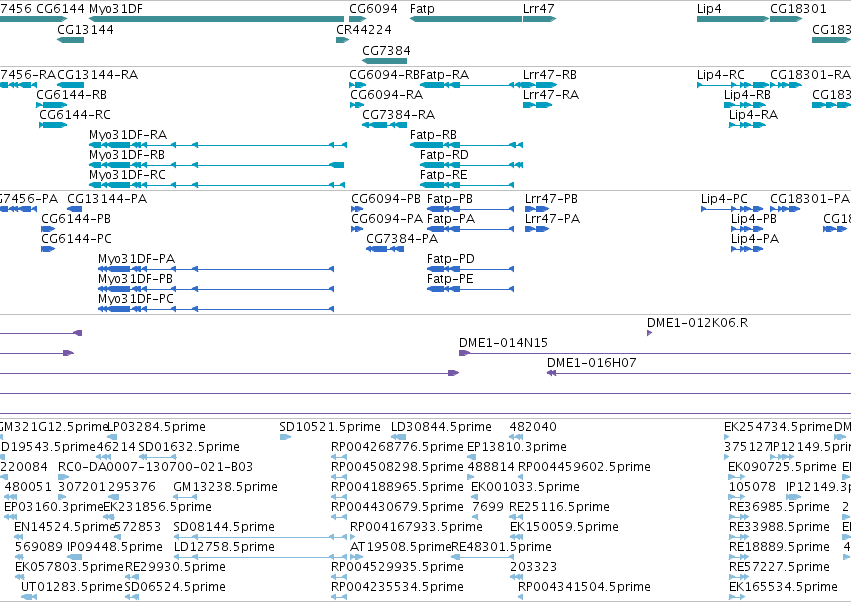Click cDNA EK165534.5prime
Image resolution: width=851 pixels, height=602 pixels.
tap(739, 598)
